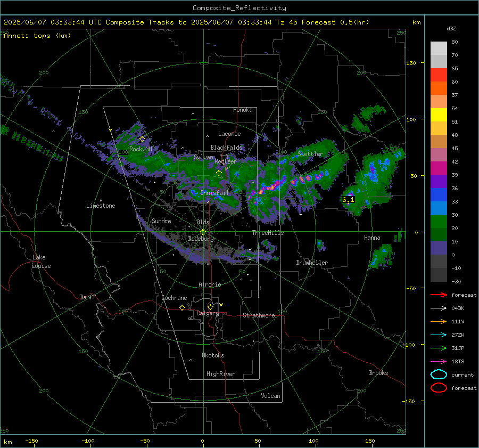This screenshot has width=479, height=448.
Task: Click the -150 tick on bottom axis
Action: [x=31, y=441]
